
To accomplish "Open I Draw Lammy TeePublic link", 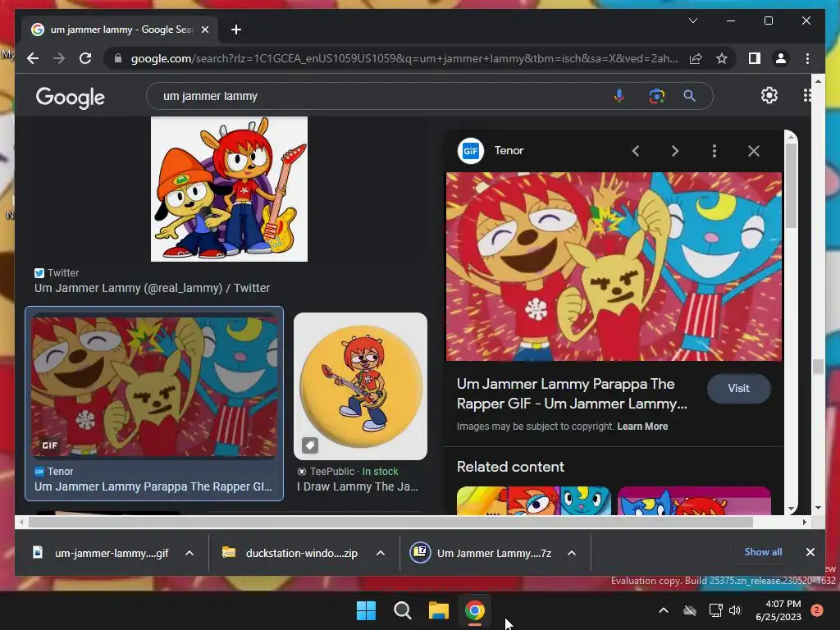I will (358, 486).
